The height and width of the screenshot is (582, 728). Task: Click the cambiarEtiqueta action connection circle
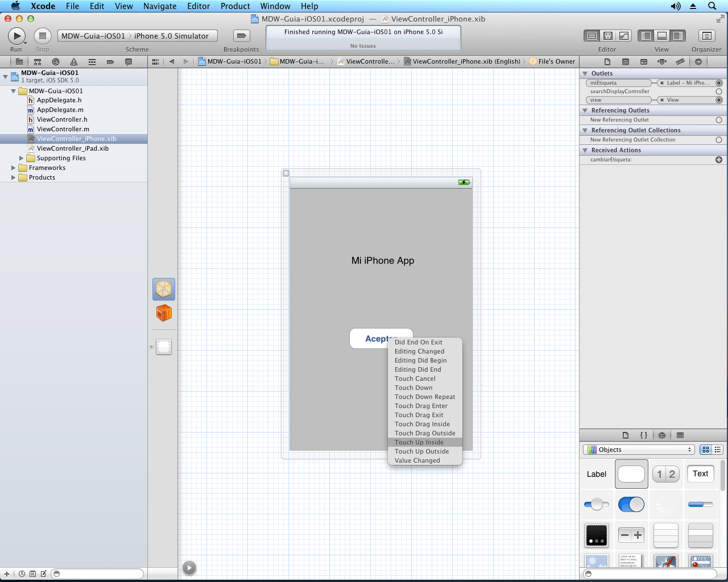tap(719, 160)
